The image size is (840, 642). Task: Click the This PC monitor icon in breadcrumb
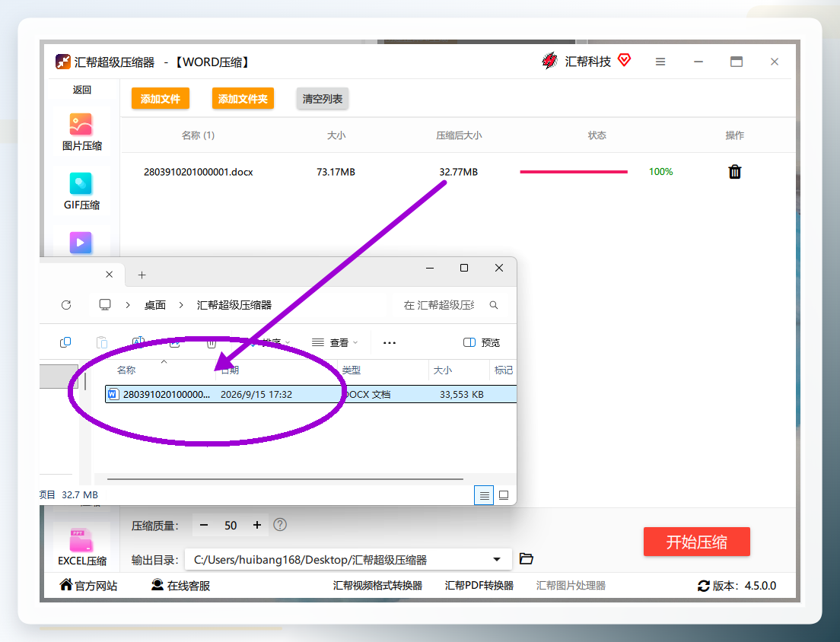(x=105, y=305)
